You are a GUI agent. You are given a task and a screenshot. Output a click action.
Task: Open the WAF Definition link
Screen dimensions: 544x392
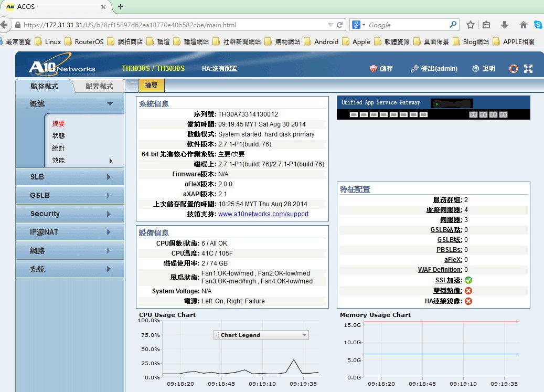coord(440,270)
